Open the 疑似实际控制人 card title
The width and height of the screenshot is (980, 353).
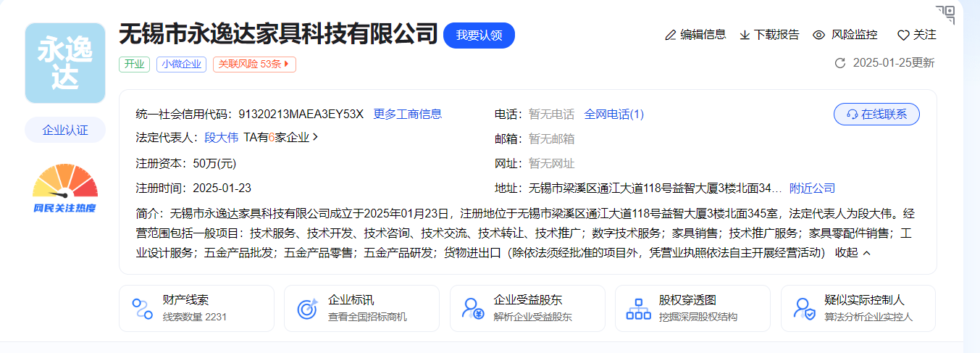point(865,300)
